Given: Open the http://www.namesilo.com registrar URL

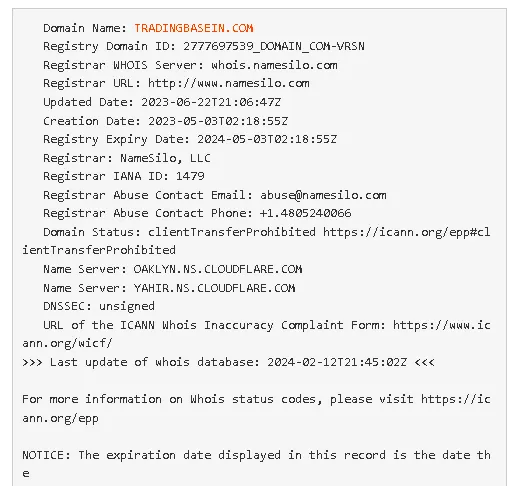Looking at the screenshot, I should (x=229, y=83).
